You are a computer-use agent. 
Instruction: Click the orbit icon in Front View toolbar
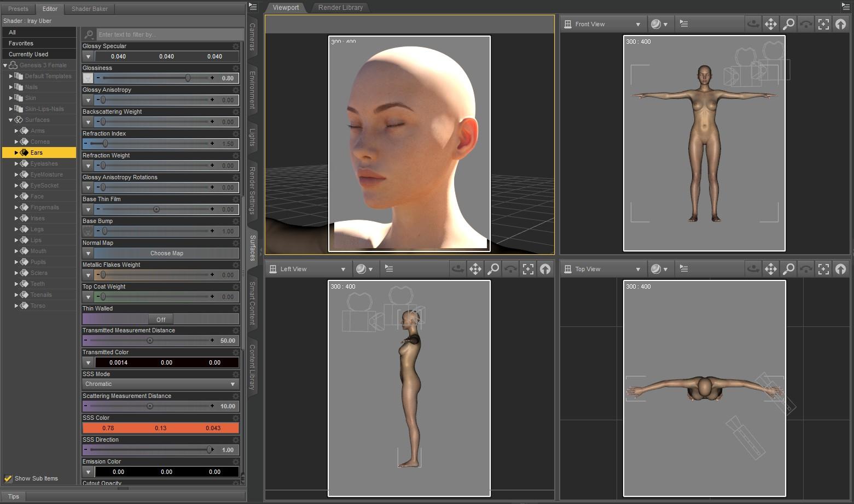[753, 24]
